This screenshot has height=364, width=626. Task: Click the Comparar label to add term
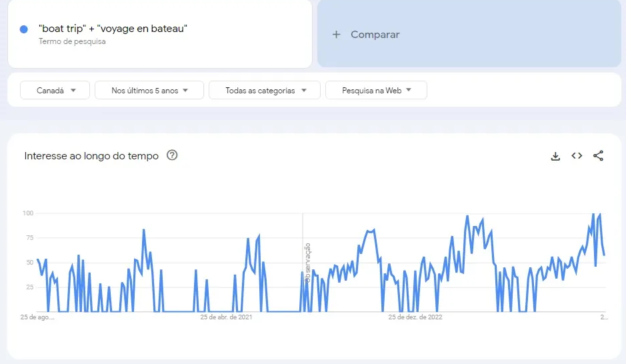pos(375,35)
